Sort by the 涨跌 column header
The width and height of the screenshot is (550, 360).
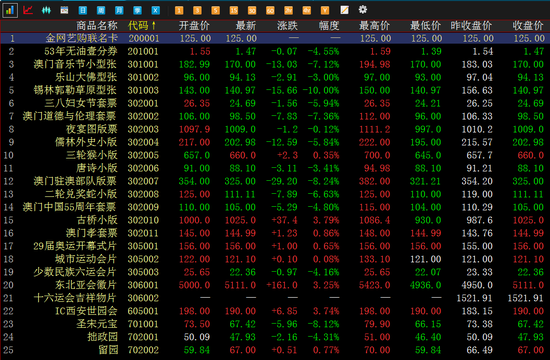pyautogui.click(x=287, y=25)
